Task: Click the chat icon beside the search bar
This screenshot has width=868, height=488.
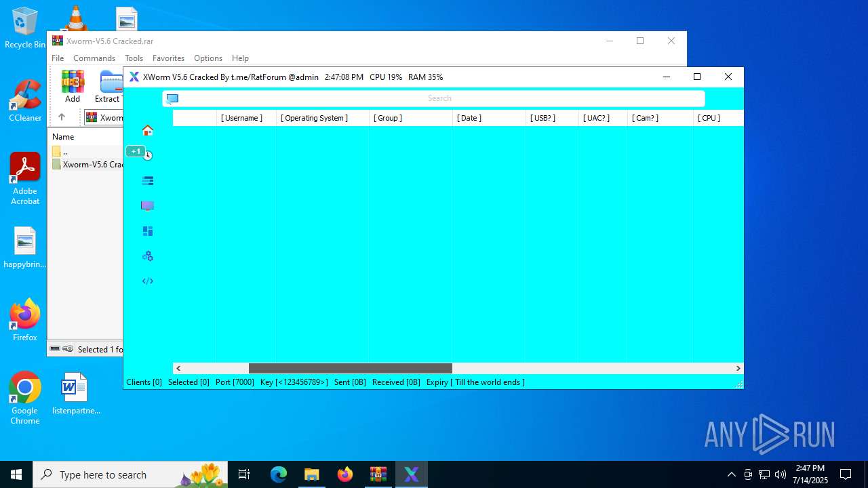Action: pyautogui.click(x=172, y=98)
